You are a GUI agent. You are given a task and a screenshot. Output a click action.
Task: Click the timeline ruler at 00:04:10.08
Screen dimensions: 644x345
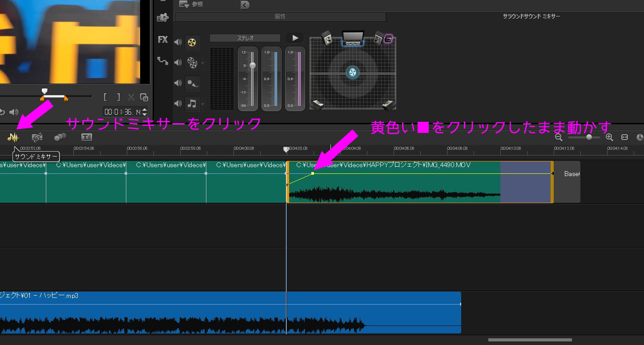pyautogui.click(x=511, y=148)
